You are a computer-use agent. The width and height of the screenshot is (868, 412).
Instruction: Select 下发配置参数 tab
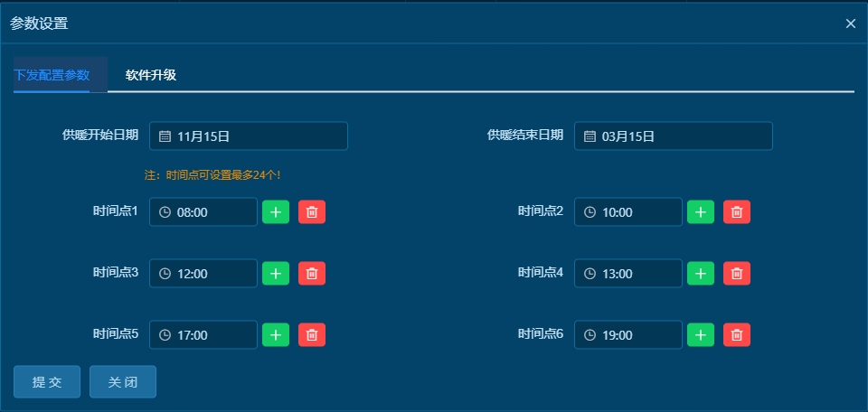click(52, 75)
